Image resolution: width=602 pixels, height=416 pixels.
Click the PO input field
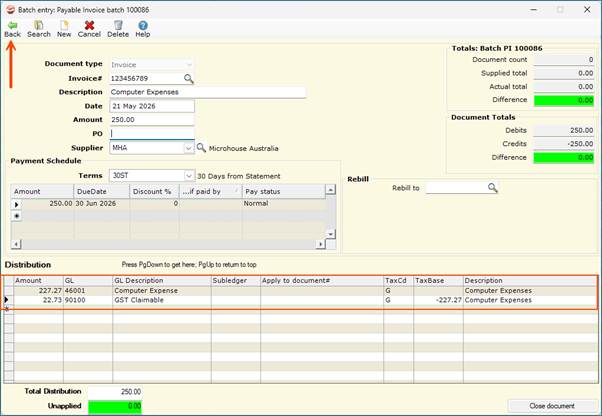[x=152, y=134]
